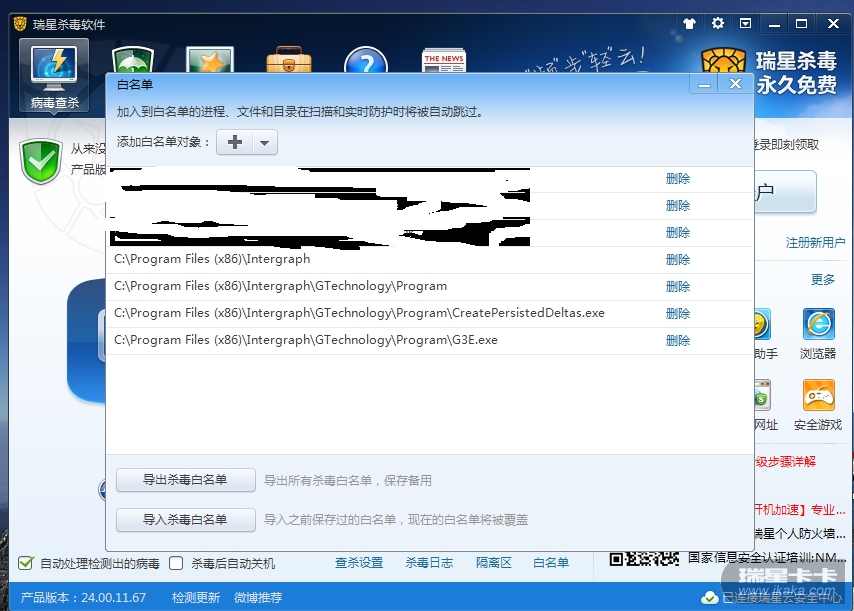Viewport: 854px width, 611px height.
Task: Click the plus button to add whitelist object
Action: (235, 142)
